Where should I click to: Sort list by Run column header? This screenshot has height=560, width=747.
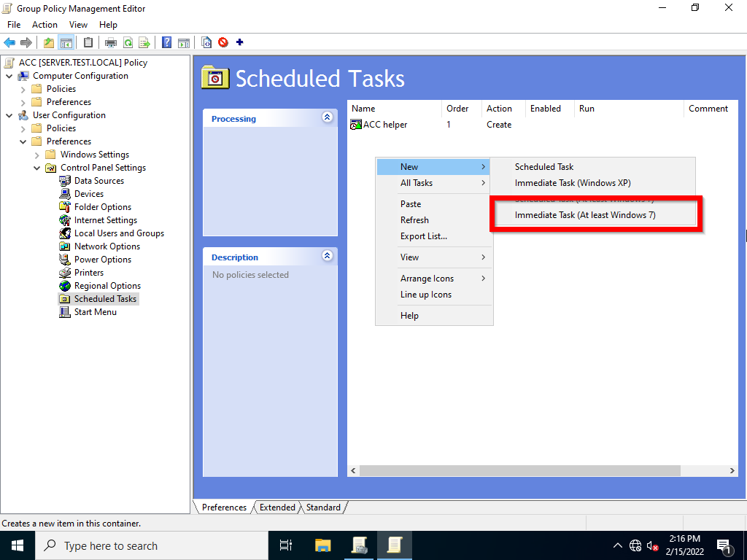point(629,109)
